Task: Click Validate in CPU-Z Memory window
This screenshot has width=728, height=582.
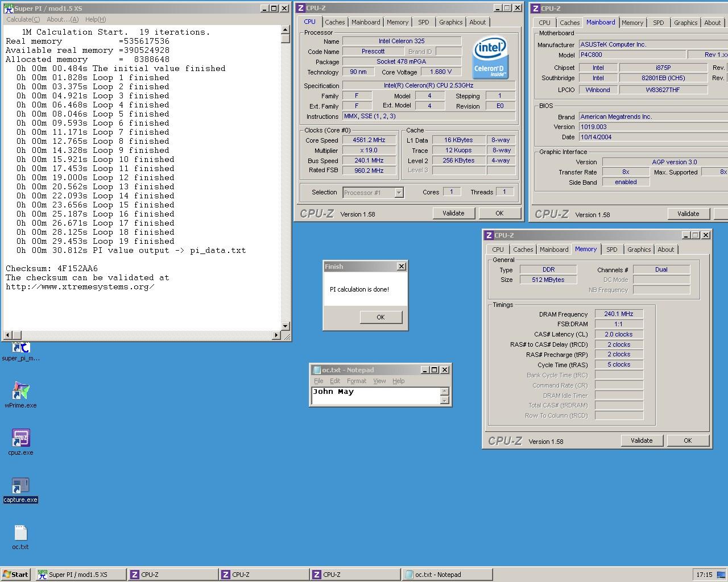Action: pyautogui.click(x=642, y=440)
